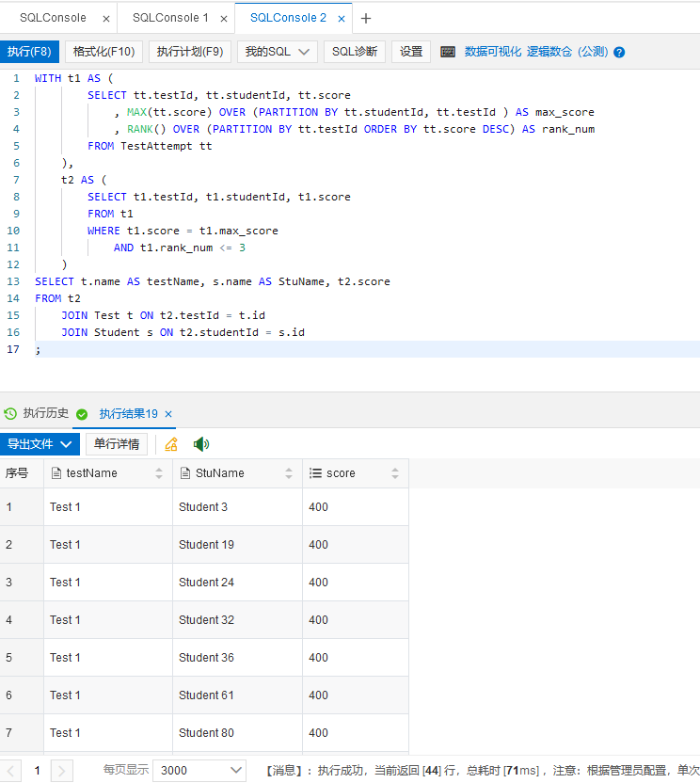Run the query with 执行(F8)
This screenshot has width=700, height=783.
pyautogui.click(x=29, y=52)
